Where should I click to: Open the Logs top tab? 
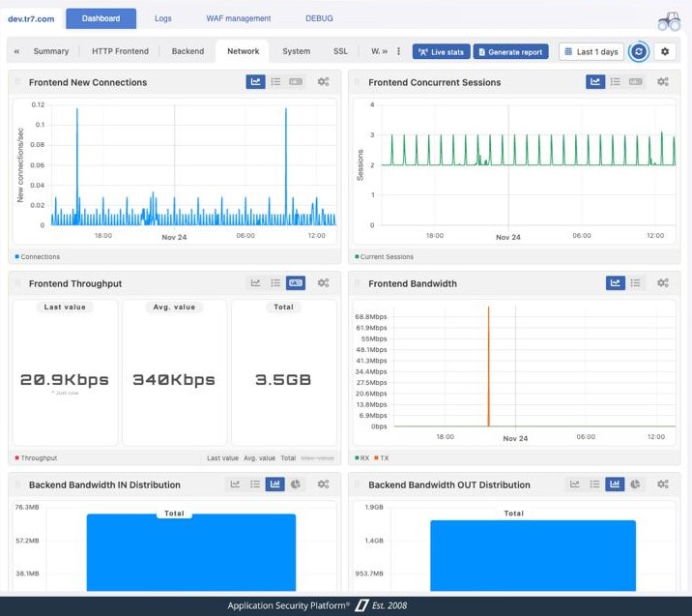click(162, 18)
